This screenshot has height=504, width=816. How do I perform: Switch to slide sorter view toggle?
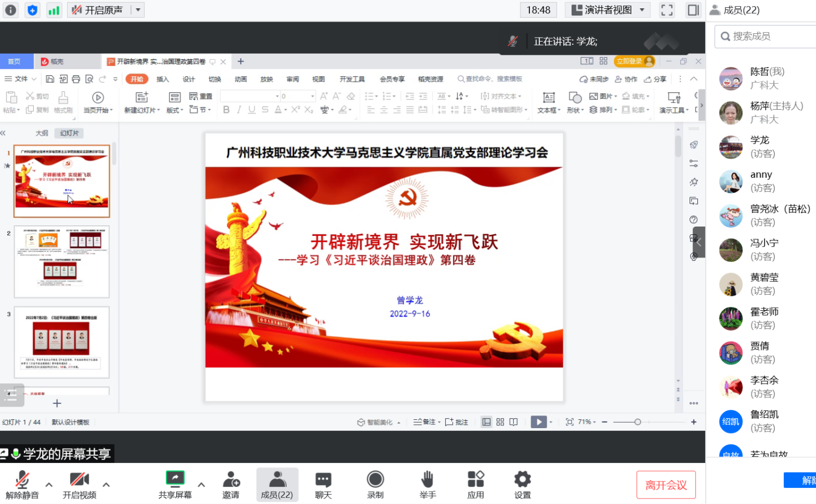pyautogui.click(x=500, y=421)
